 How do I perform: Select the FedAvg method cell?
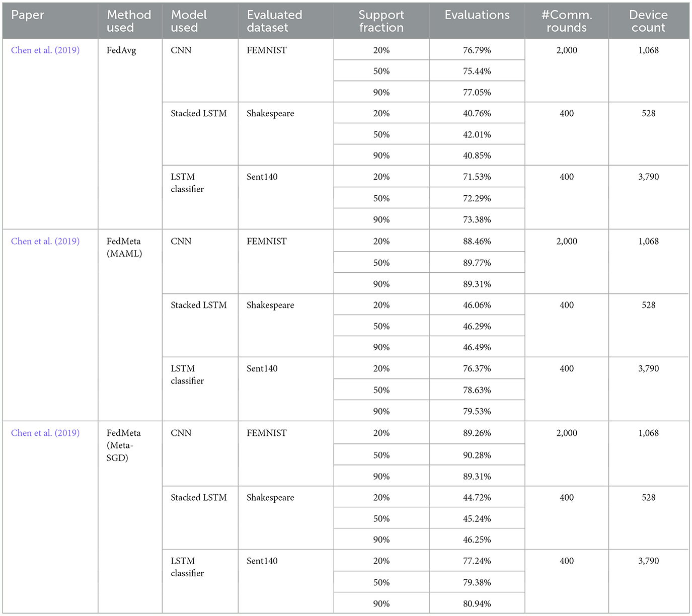tap(121, 50)
